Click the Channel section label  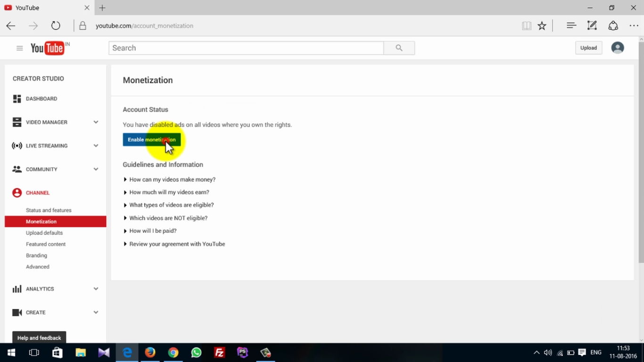[x=38, y=193]
